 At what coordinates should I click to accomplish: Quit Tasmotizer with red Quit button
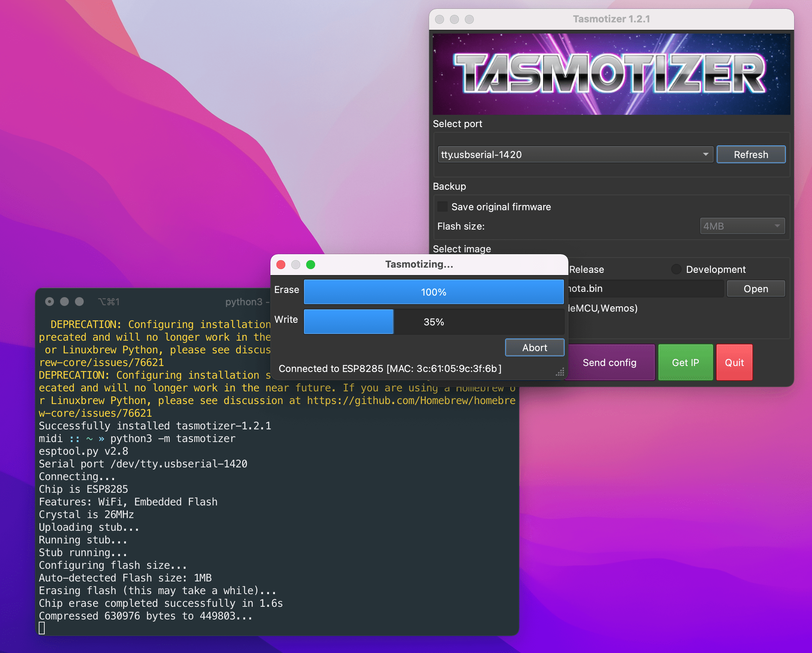[734, 363]
